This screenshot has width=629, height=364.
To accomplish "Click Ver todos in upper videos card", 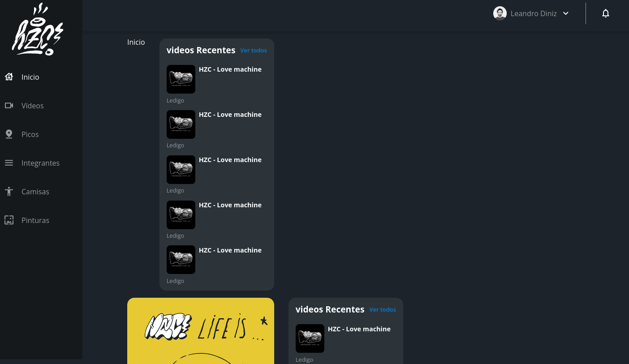I will [254, 51].
